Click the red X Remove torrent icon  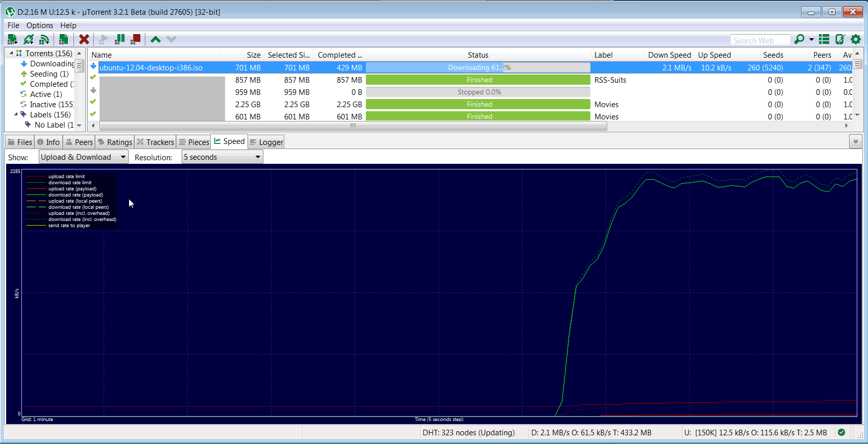point(84,39)
